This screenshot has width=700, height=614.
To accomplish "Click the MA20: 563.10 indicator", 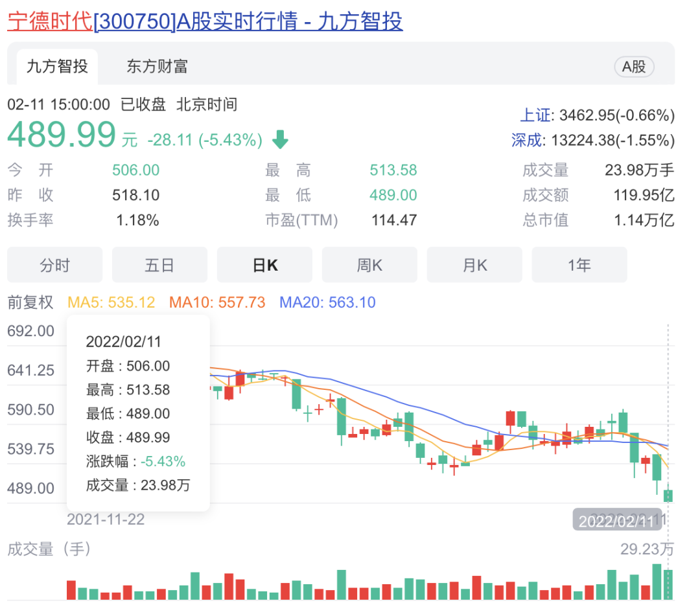I will pyautogui.click(x=327, y=302).
